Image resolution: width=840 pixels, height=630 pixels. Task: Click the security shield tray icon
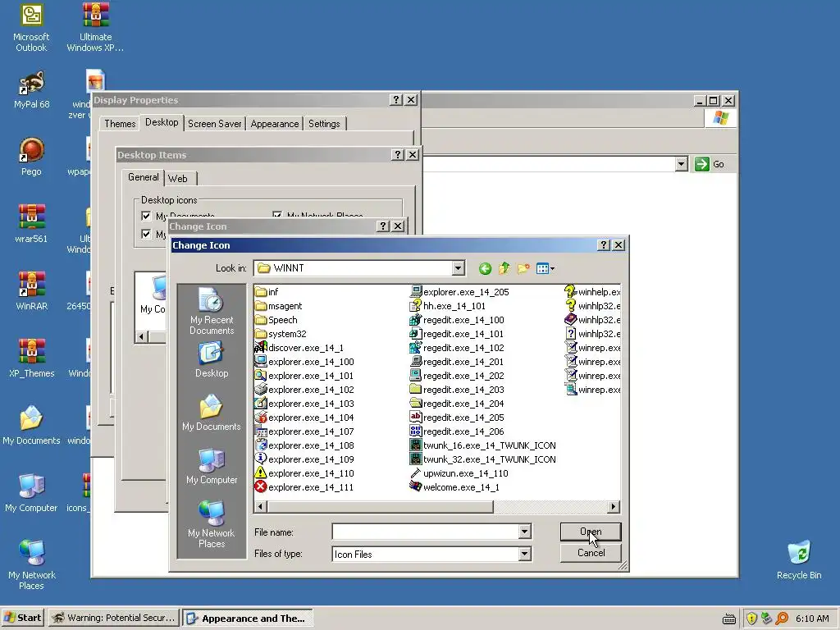click(x=751, y=619)
